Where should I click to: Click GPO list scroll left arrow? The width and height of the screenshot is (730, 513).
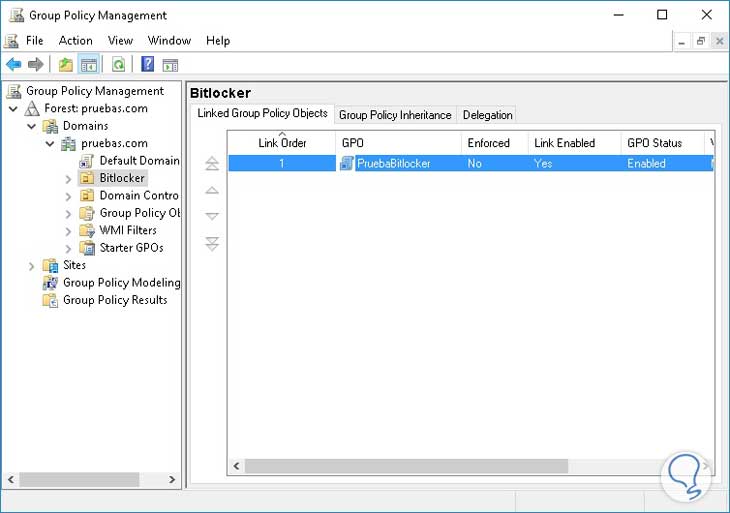(x=237, y=466)
